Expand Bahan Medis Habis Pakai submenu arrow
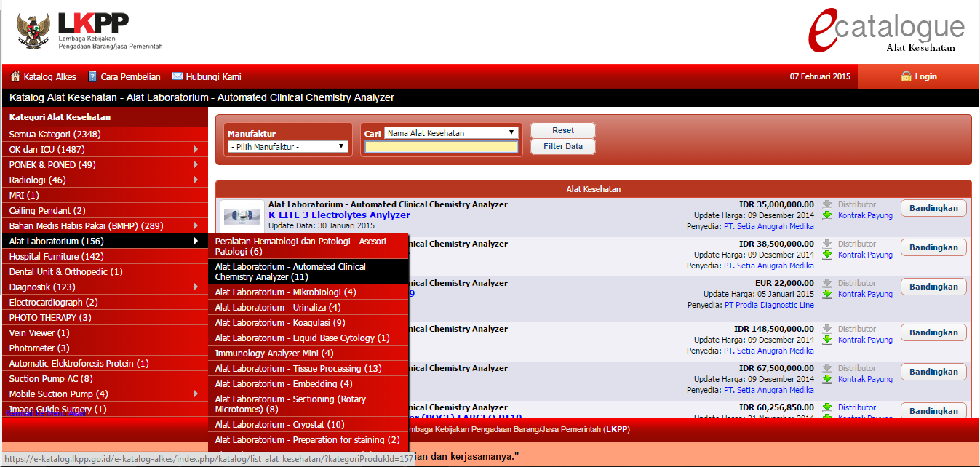The height and width of the screenshot is (467, 980). pos(196,225)
